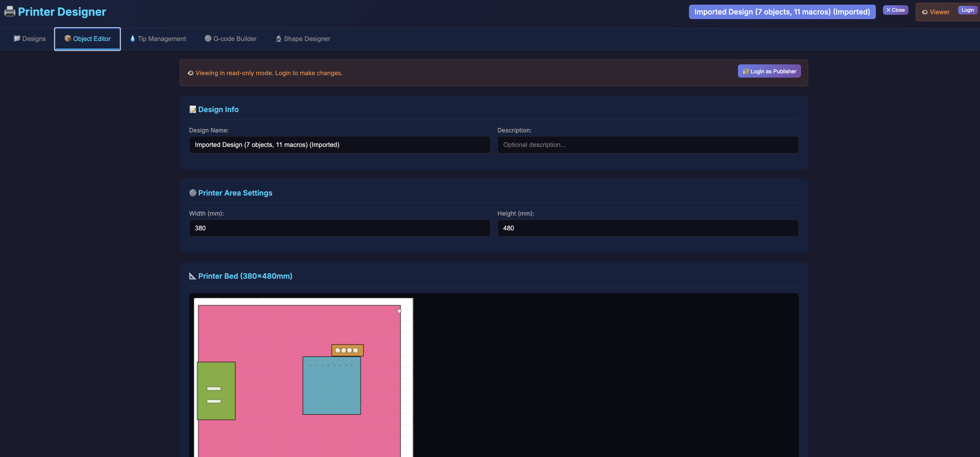Click the eye icon on the Viewer badge
Image resolution: width=980 pixels, height=457 pixels.
coord(925,12)
